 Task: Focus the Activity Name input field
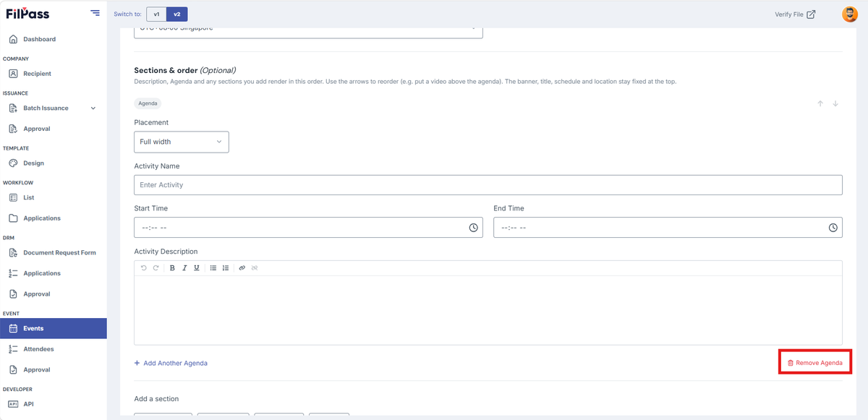[488, 185]
